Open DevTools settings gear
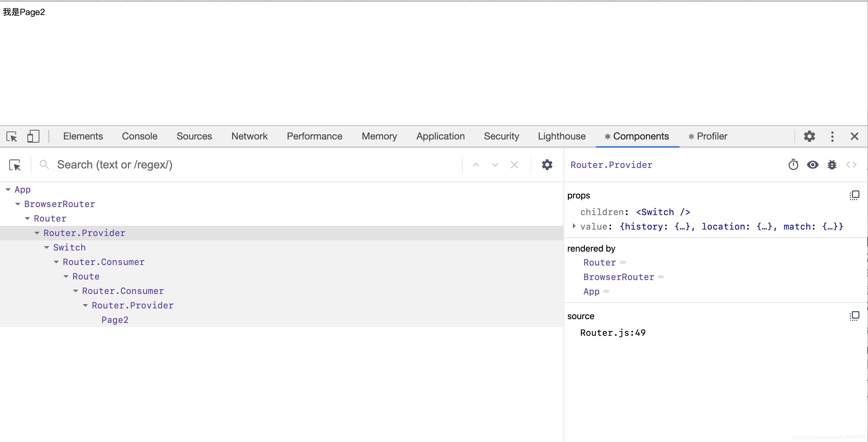This screenshot has height=442, width=868. [809, 137]
